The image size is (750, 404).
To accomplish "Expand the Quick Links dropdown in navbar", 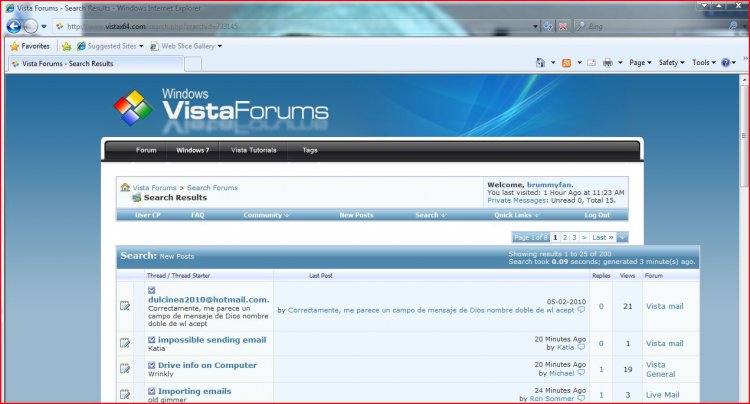I will tap(517, 215).
